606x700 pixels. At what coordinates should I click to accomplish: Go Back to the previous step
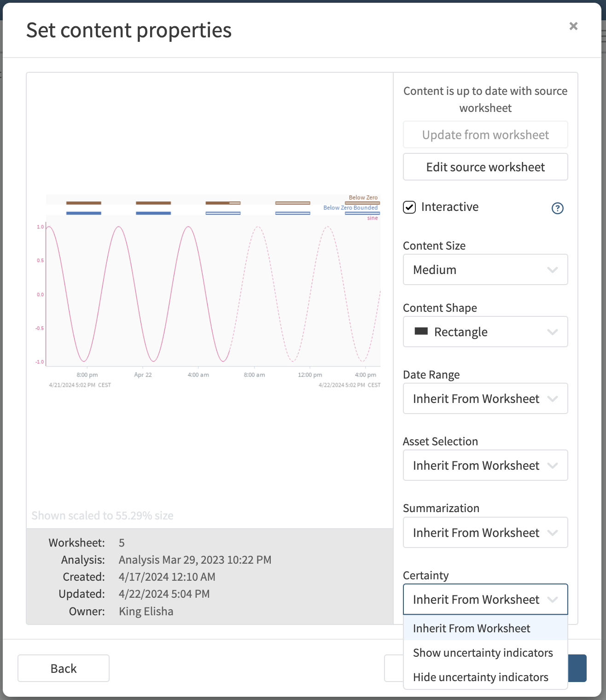coord(64,668)
